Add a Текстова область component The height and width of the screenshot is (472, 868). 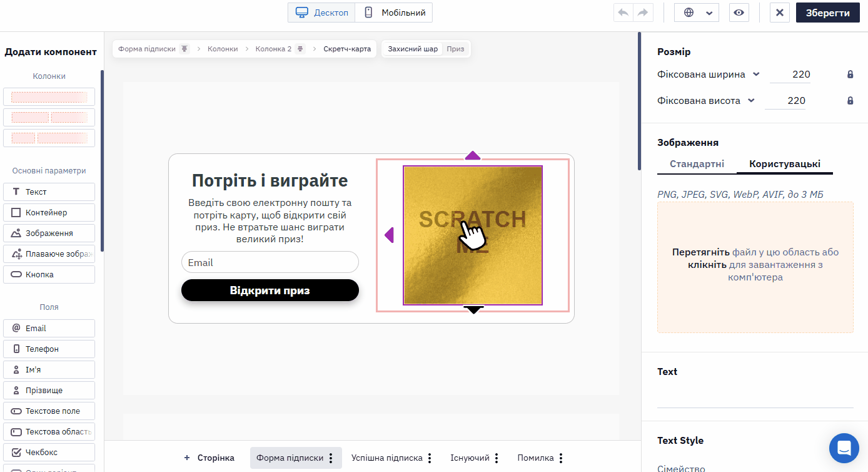[49, 431]
